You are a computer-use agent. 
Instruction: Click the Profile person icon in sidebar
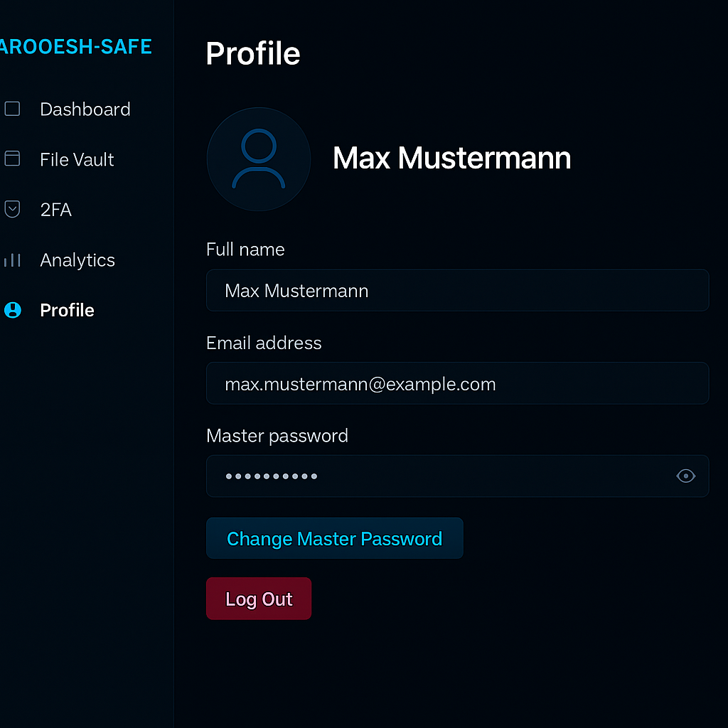pyautogui.click(x=12, y=310)
